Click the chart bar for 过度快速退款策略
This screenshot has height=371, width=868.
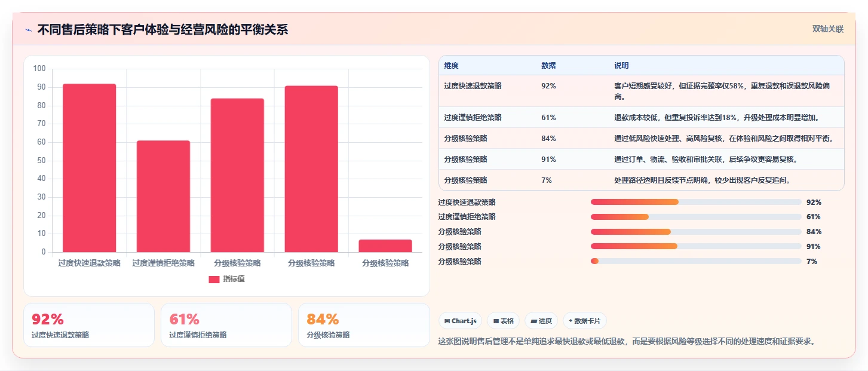tap(89, 168)
